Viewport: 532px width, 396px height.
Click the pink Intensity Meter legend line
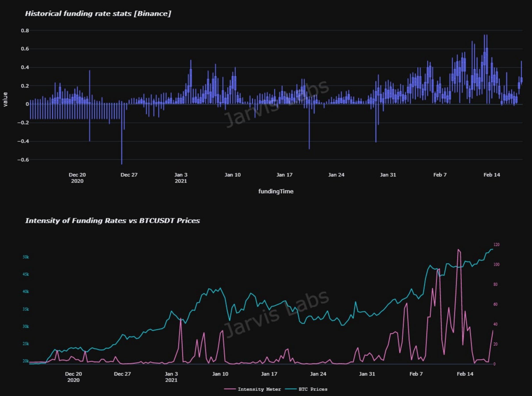(230, 389)
